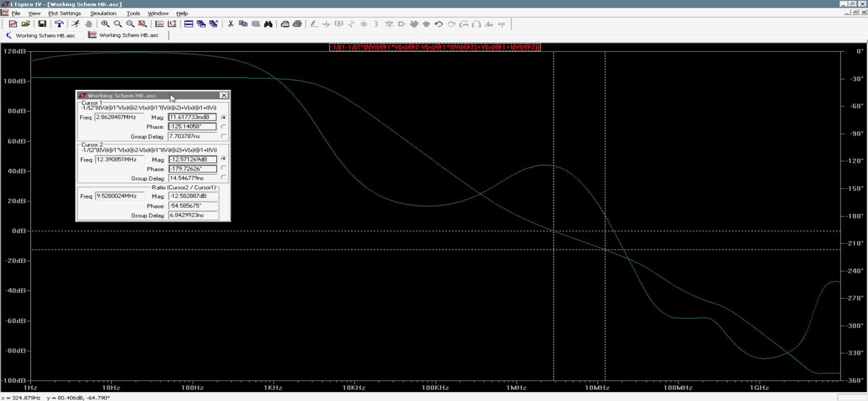Click Cursor 2 Freq field 12.390851MHz
Viewport: 868px width, 401px height.
120,159
